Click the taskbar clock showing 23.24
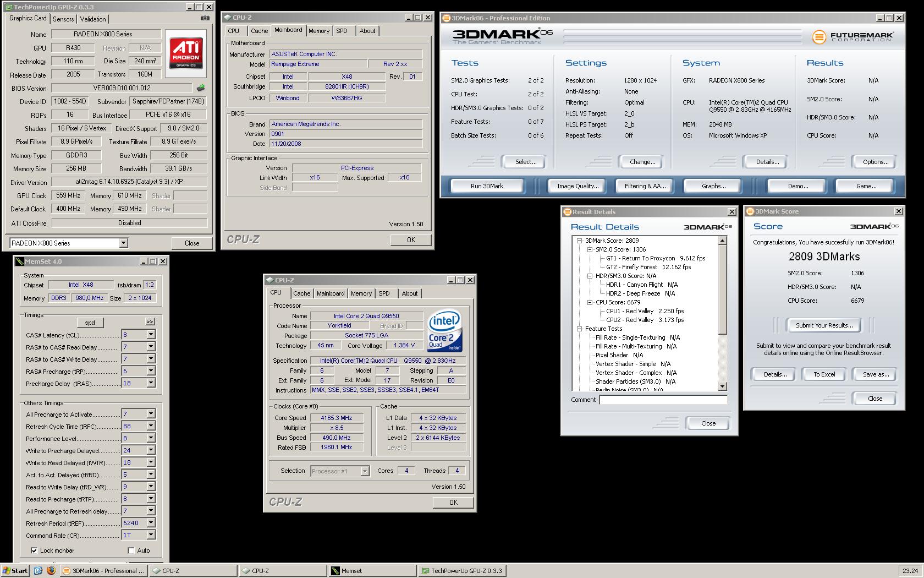924x578 pixels. click(x=910, y=571)
